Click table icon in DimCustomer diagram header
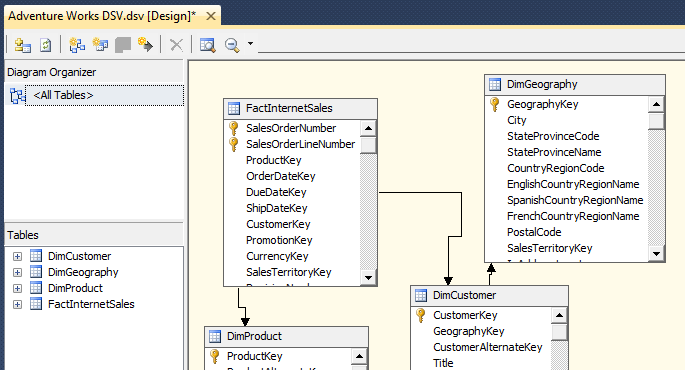The height and width of the screenshot is (370, 685). coord(421,295)
